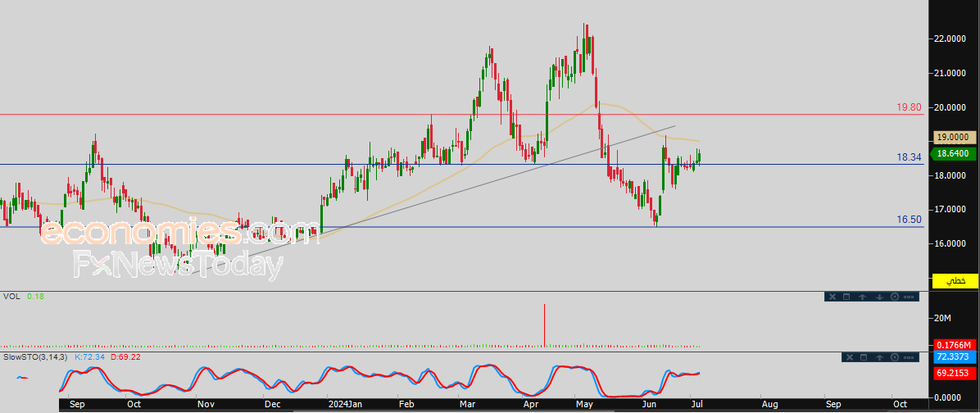Screen dimensions: 980x413
Task: Move the SlowSTO panel up
Action: (x=879, y=357)
